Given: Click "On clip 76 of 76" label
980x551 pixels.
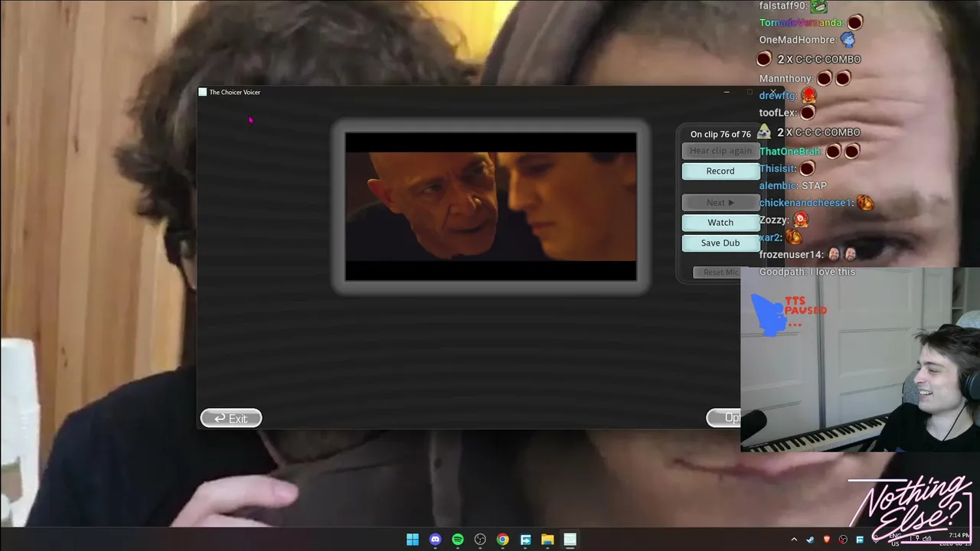Looking at the screenshot, I should click(720, 134).
